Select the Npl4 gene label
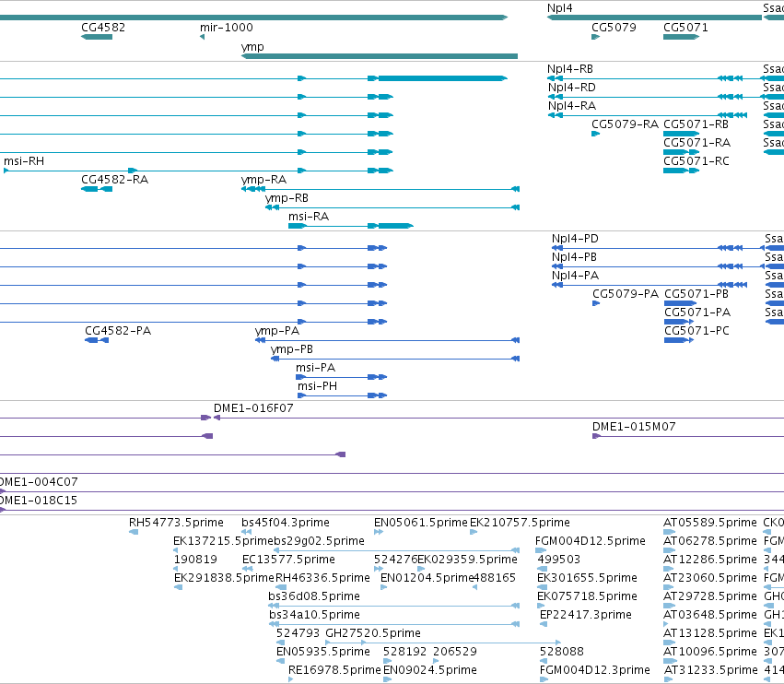Viewport: 784px width, 684px height. 559,8
